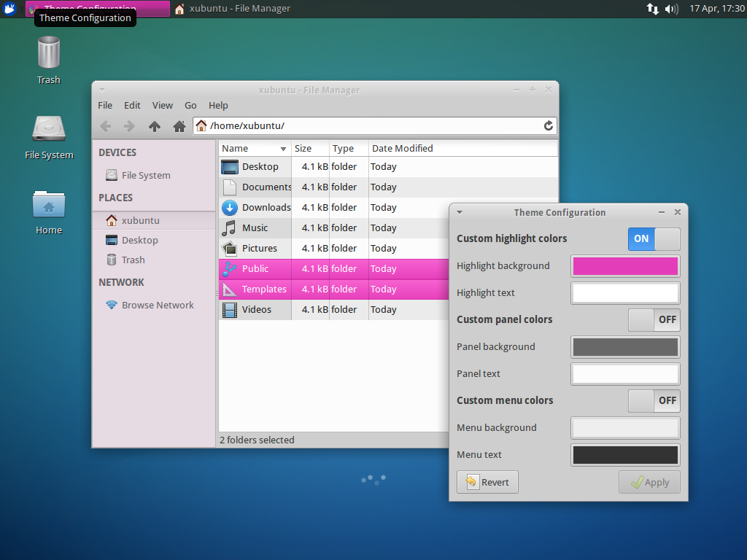Open the Edit menu
The width and height of the screenshot is (747, 560).
tap(132, 105)
